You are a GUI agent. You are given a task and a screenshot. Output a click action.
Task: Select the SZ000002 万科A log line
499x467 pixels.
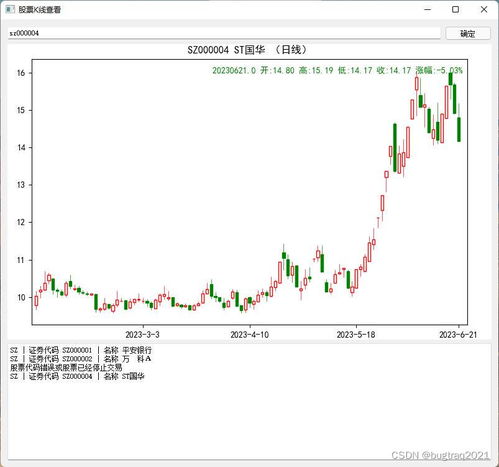(x=81, y=359)
